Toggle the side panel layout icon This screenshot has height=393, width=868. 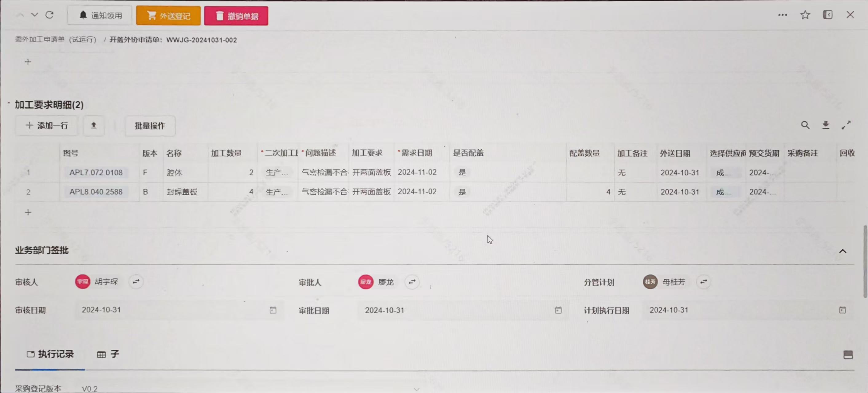click(827, 15)
